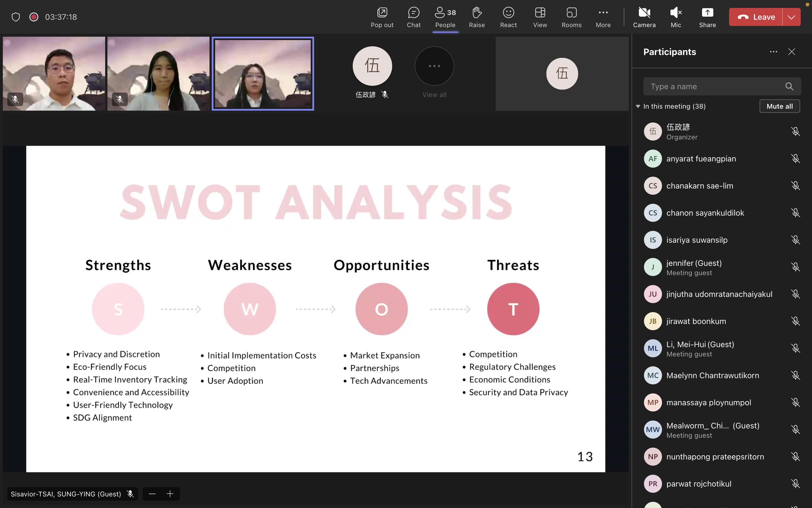The height and width of the screenshot is (508, 812).
Task: Leave the meeting
Action: 756,17
